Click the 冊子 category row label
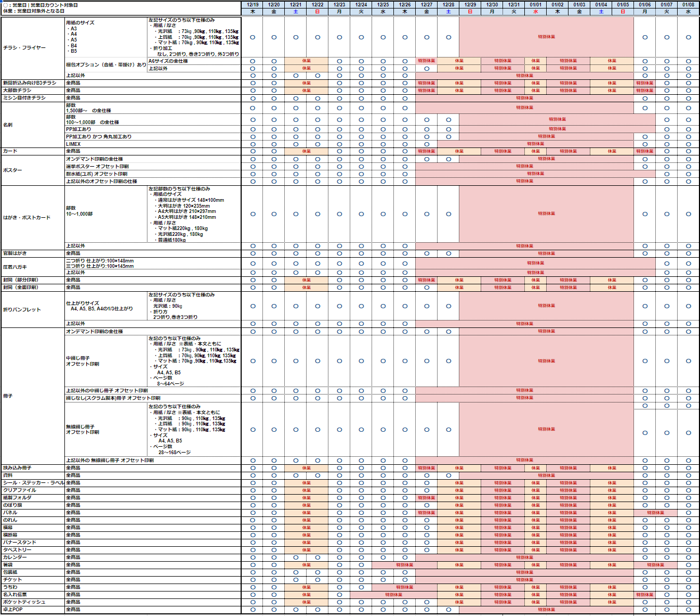 point(8,396)
